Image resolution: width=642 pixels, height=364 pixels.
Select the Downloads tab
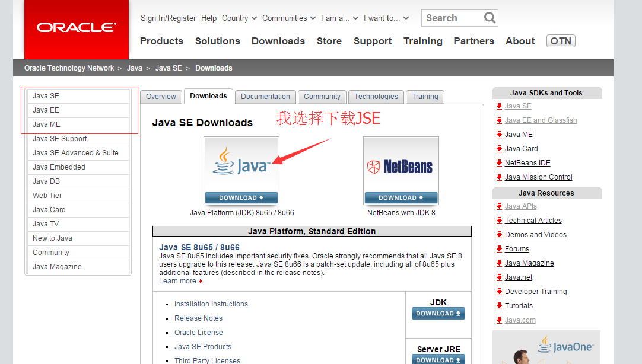(x=208, y=96)
